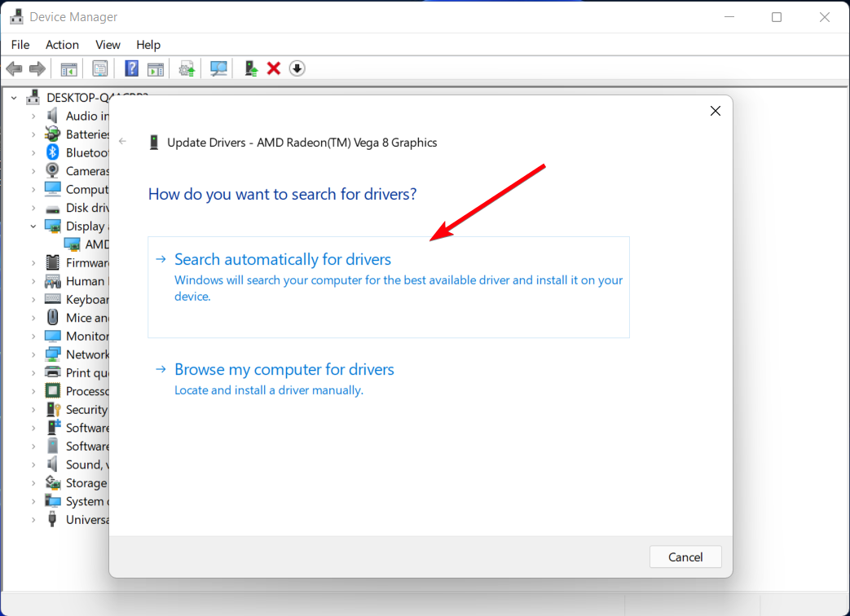
Task: Open the Action menu
Action: [62, 45]
